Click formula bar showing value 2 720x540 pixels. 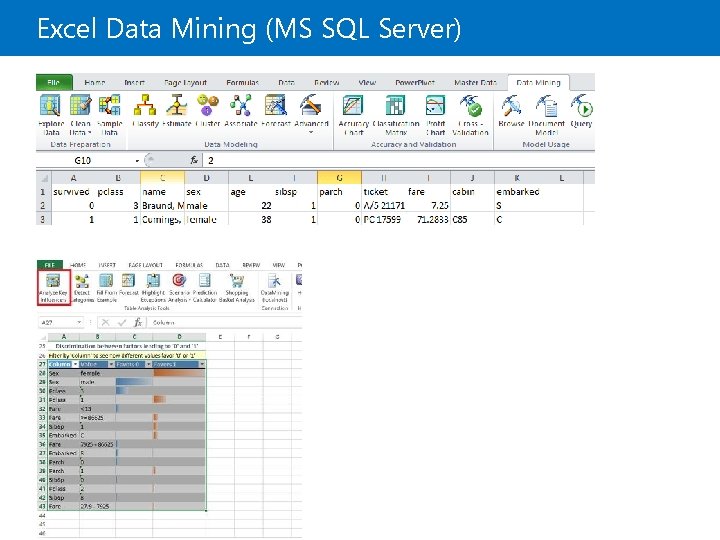click(399, 160)
